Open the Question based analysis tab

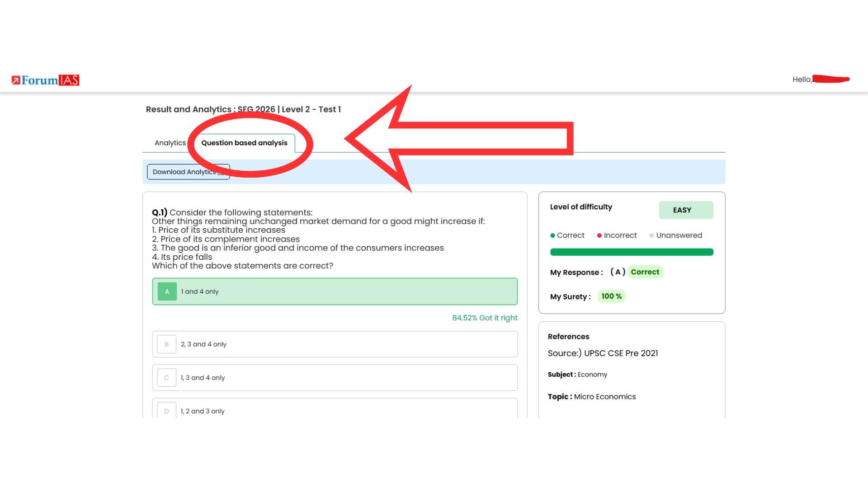point(244,143)
